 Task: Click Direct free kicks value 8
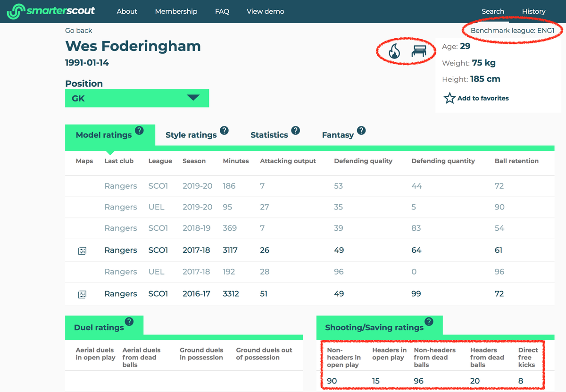521,381
